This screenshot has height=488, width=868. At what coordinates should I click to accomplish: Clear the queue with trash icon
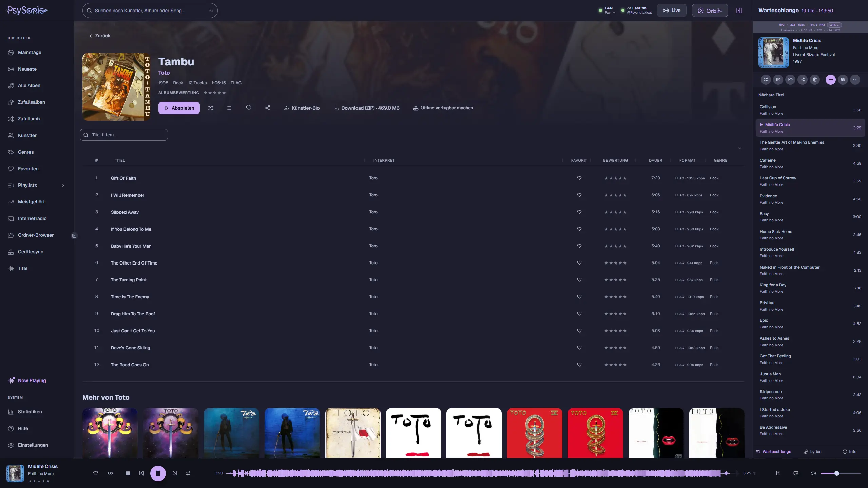[815, 80]
